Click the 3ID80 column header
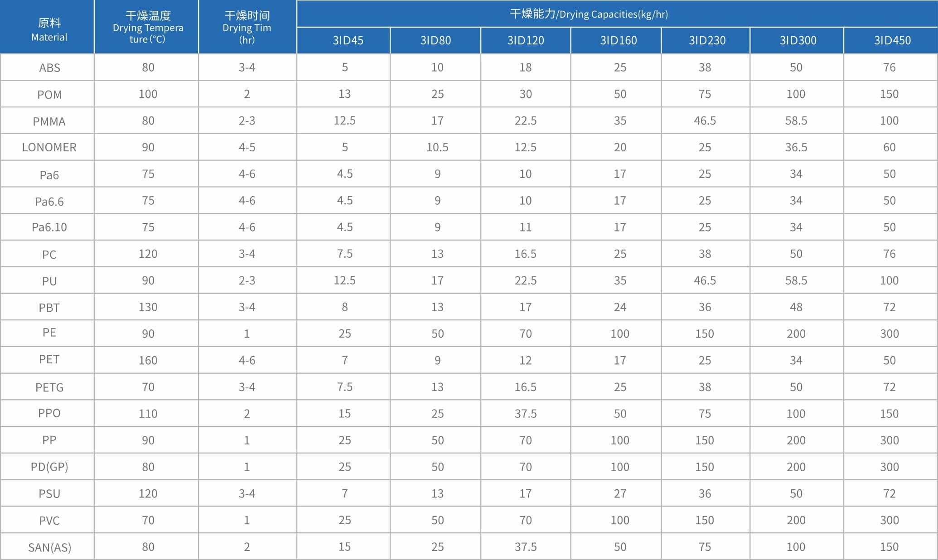This screenshot has height=560, width=938. pos(435,40)
